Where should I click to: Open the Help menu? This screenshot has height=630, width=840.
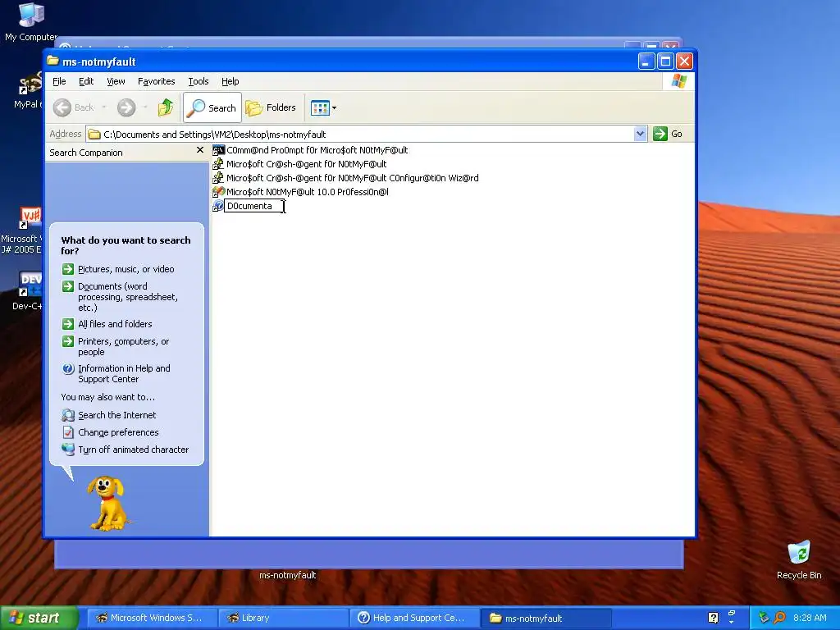[230, 81]
